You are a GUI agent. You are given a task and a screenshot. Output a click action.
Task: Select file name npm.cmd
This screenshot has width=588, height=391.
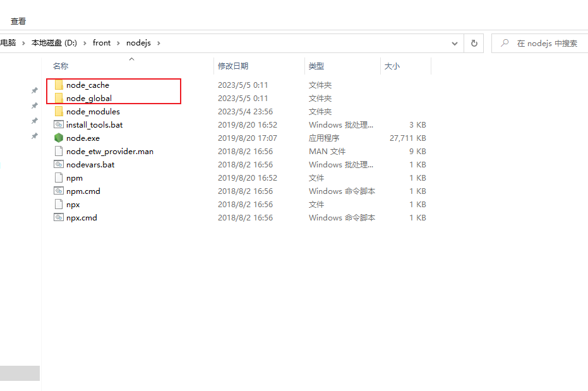point(83,191)
